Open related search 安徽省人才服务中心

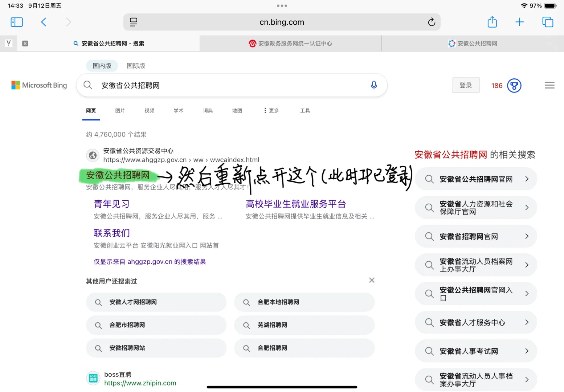tap(476, 322)
